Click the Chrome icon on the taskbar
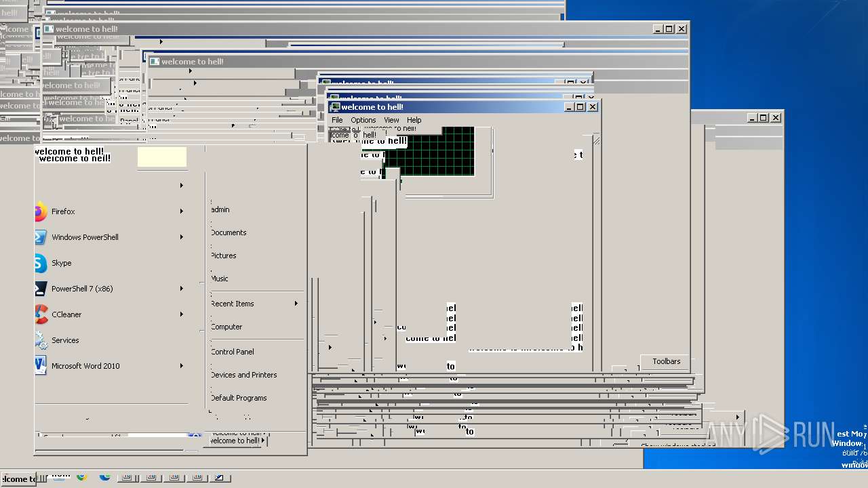The height and width of the screenshot is (488, 868). pos(82,477)
